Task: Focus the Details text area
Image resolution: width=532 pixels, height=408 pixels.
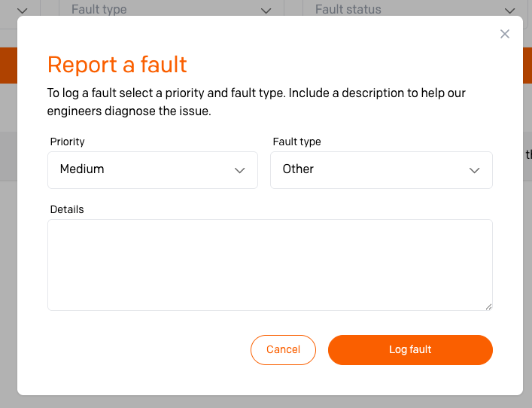Action: click(270, 265)
